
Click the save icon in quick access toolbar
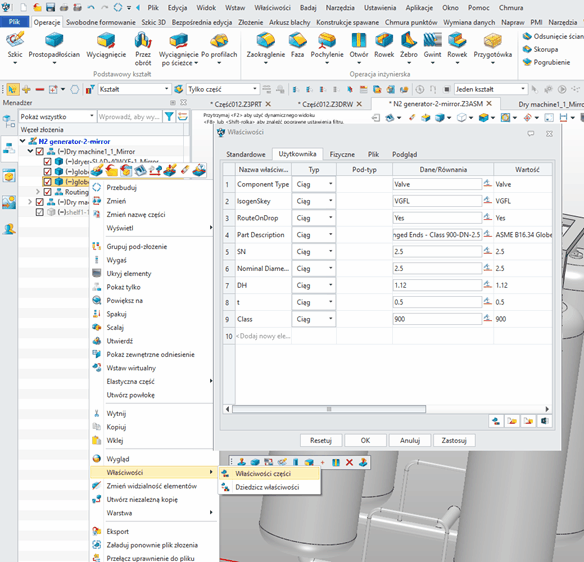click(x=51, y=7)
